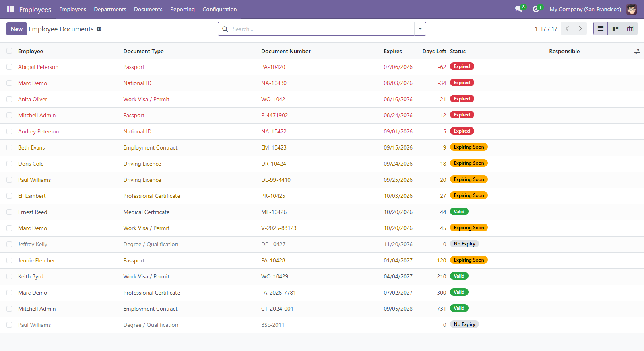The image size is (644, 351).
Task: Click the Expiring Soon badge for Doris Cole
Action: [469, 163]
